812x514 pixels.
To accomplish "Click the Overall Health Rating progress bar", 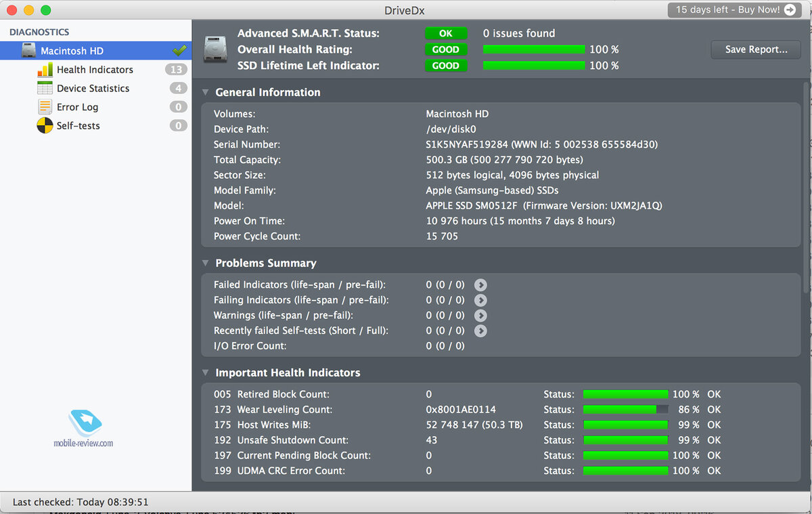I will point(534,49).
